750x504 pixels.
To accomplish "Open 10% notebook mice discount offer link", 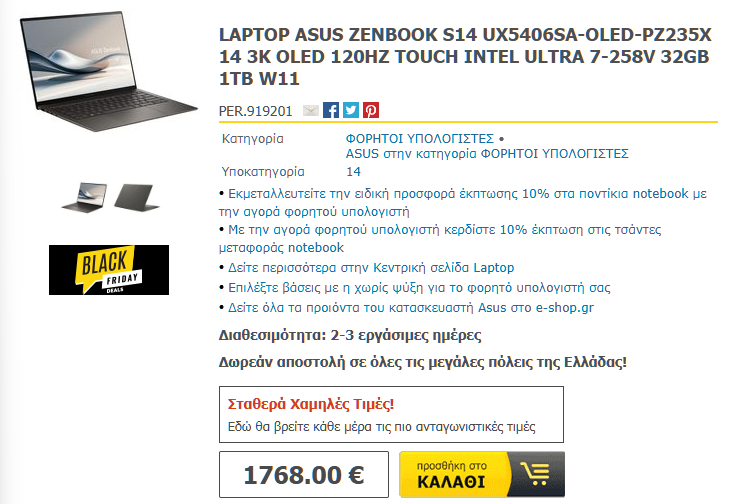I will (463, 203).
